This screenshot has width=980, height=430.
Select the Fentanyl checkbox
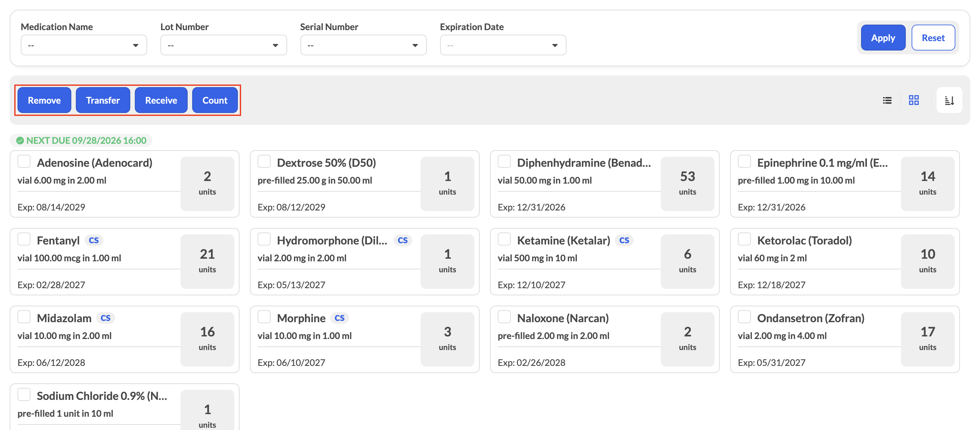(x=24, y=239)
